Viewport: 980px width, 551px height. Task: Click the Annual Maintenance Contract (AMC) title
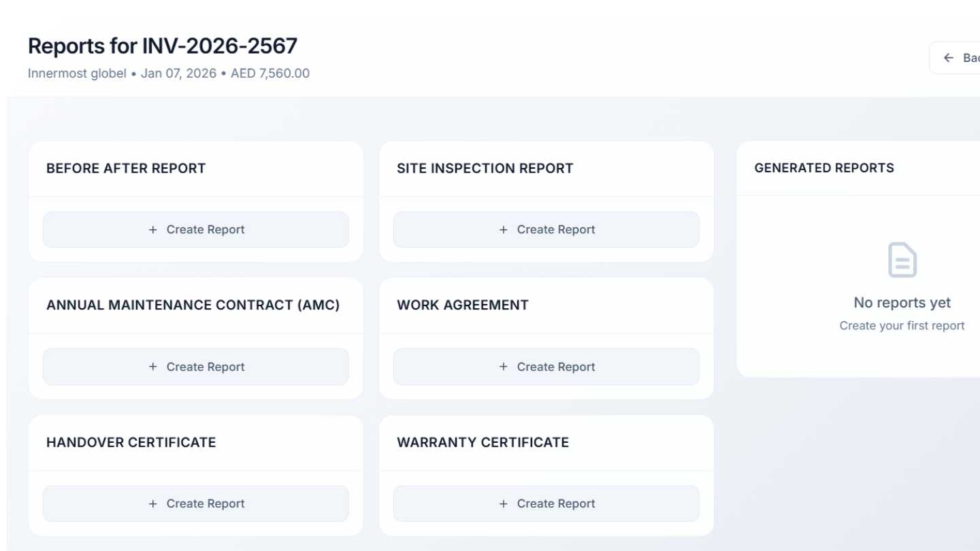193,305
